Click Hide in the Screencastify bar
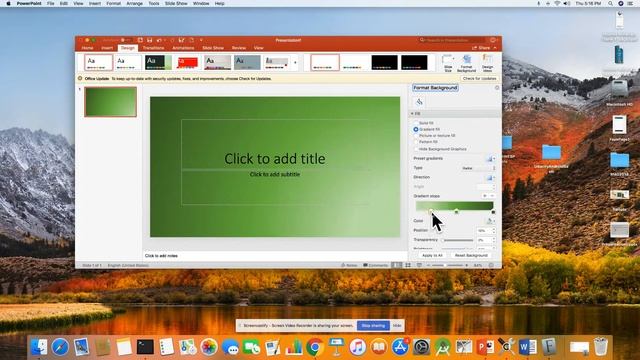The height and width of the screenshot is (360, 640). [x=397, y=326]
